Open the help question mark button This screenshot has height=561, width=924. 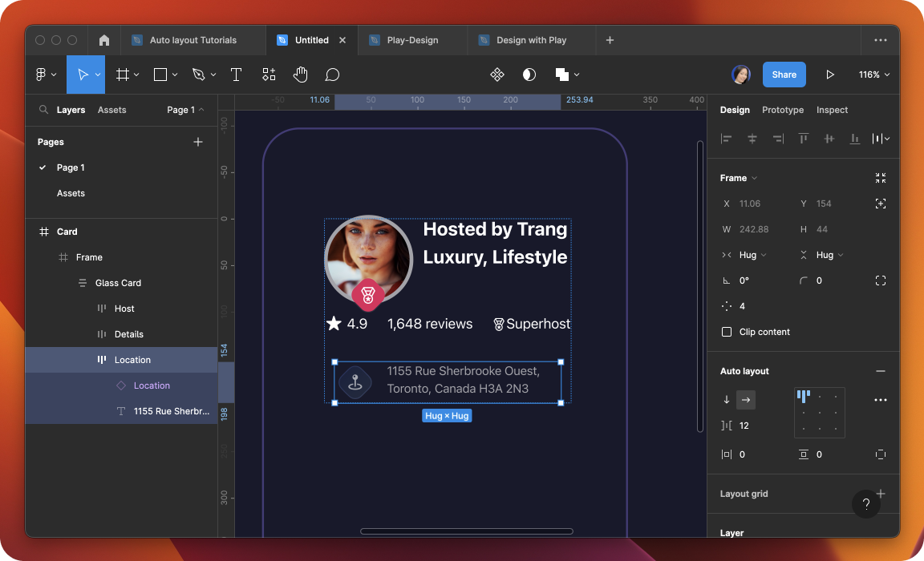865,504
